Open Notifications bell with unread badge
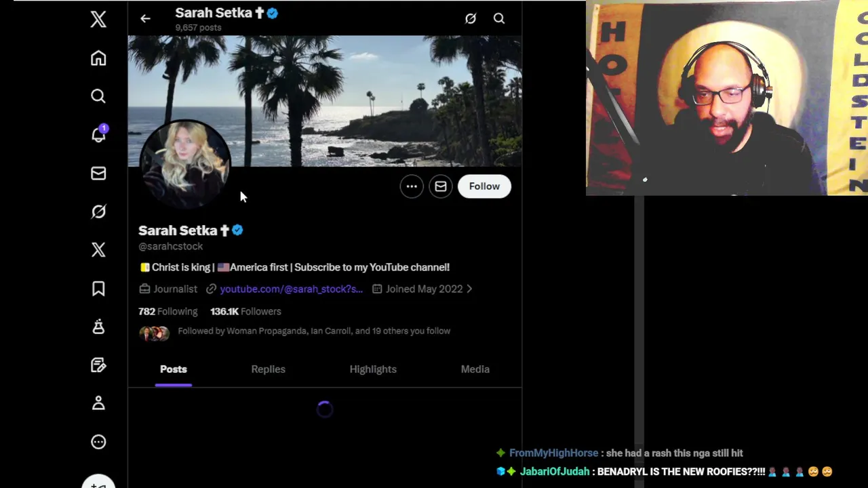 click(x=98, y=134)
